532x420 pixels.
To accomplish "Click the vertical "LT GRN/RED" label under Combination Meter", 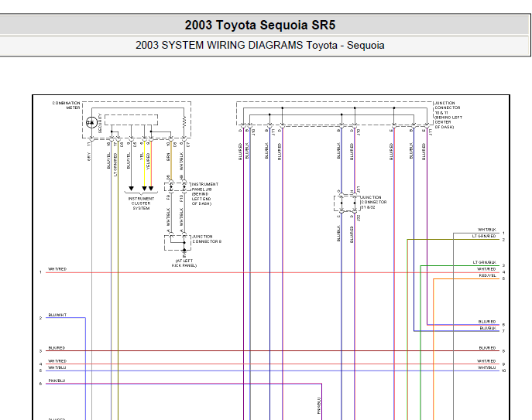I will (115, 165).
